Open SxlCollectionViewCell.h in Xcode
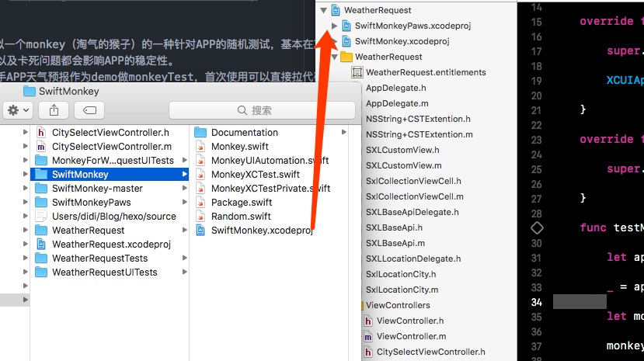 tap(413, 181)
